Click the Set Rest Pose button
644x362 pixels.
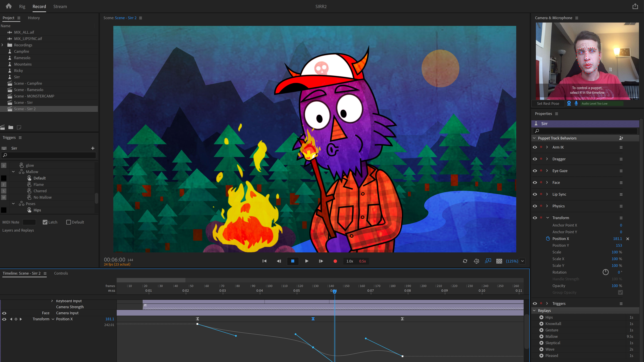pos(548,103)
